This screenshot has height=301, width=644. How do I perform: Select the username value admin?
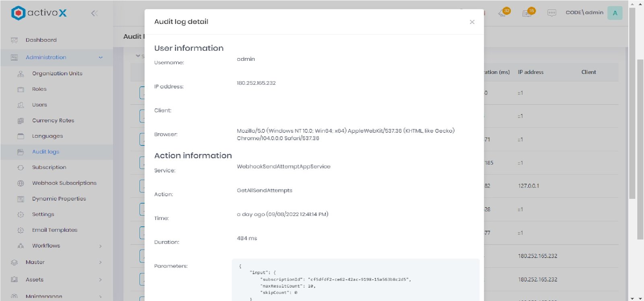pos(246,59)
